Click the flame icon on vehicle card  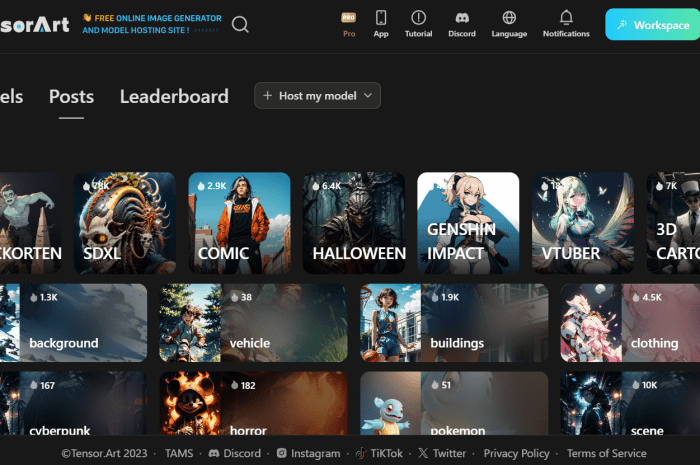(x=234, y=297)
